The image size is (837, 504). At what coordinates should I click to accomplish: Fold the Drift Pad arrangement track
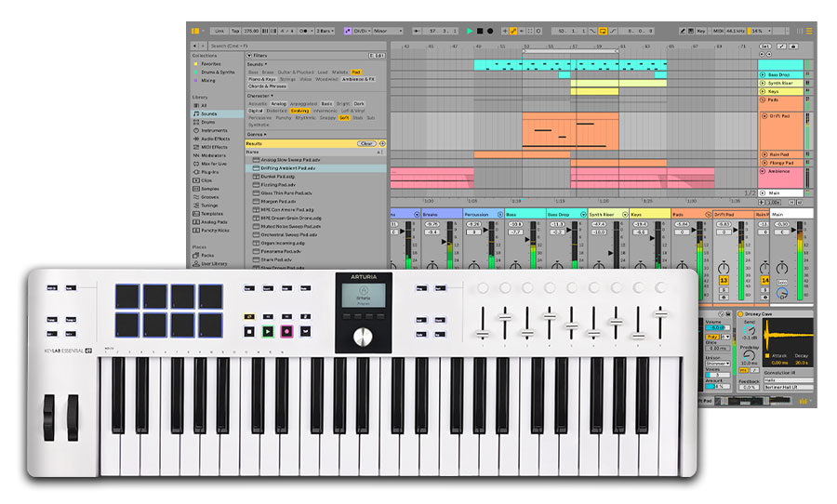point(765,116)
